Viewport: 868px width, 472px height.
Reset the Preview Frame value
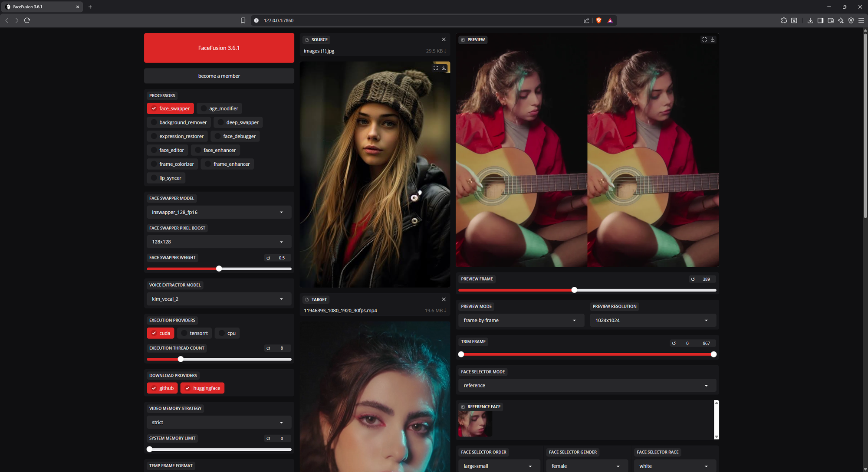pos(693,279)
